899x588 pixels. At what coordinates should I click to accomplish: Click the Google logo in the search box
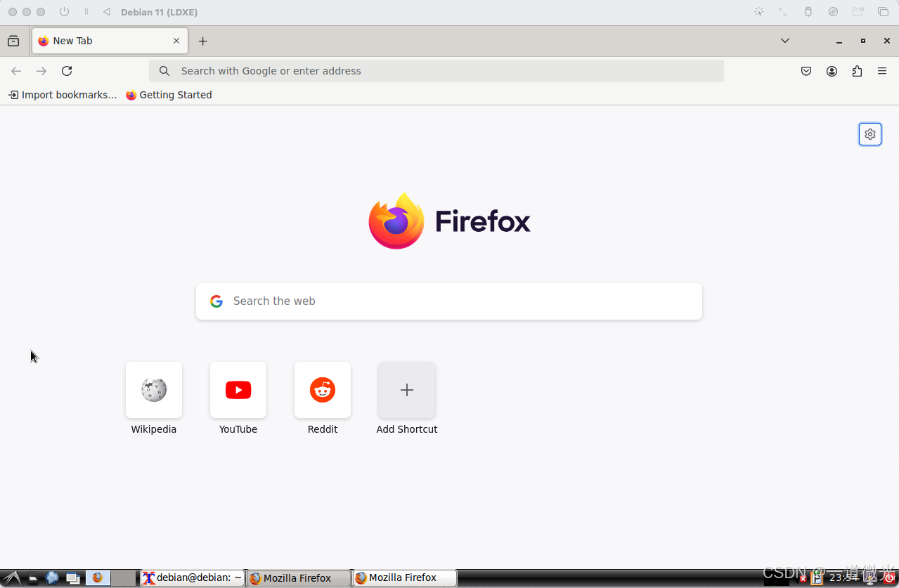coord(216,301)
